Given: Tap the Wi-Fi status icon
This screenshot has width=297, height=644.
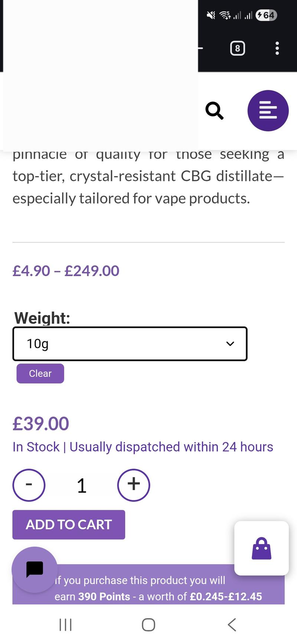Looking at the screenshot, I should click(225, 15).
